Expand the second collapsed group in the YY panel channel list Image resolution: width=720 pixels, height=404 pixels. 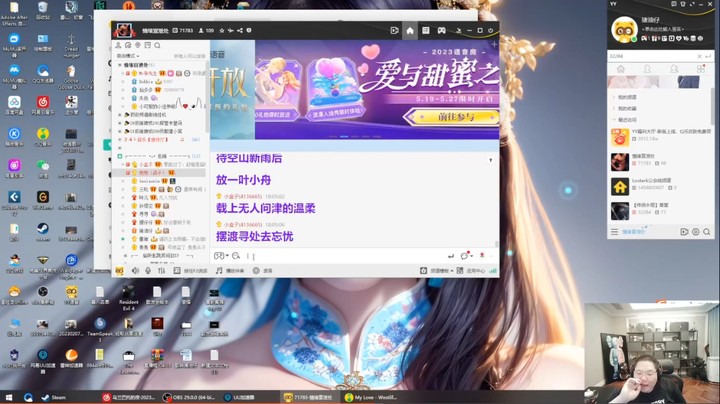(x=614, y=108)
